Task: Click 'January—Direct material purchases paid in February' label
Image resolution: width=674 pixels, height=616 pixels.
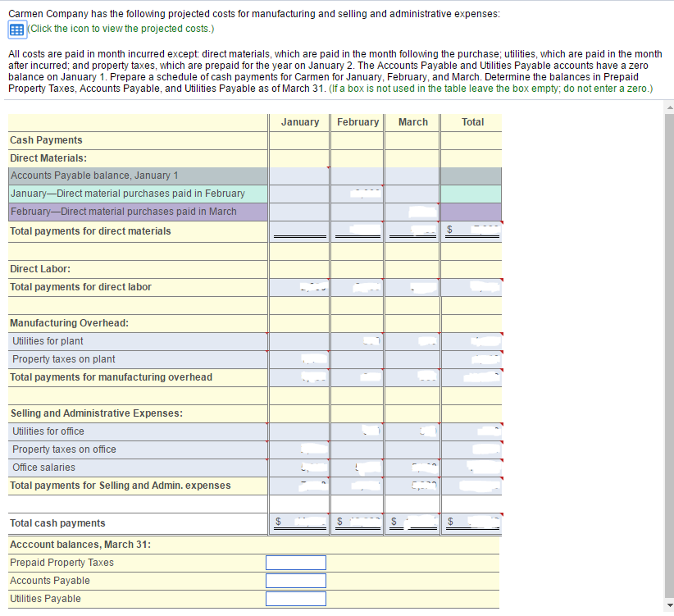Action: pos(128,193)
